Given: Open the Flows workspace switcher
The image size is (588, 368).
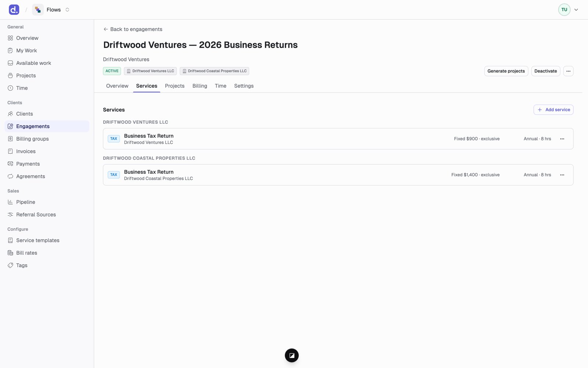Looking at the screenshot, I should click(x=51, y=10).
